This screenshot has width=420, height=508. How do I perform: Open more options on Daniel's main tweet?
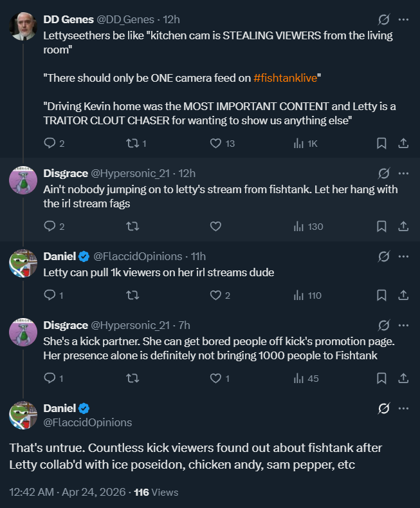point(403,408)
